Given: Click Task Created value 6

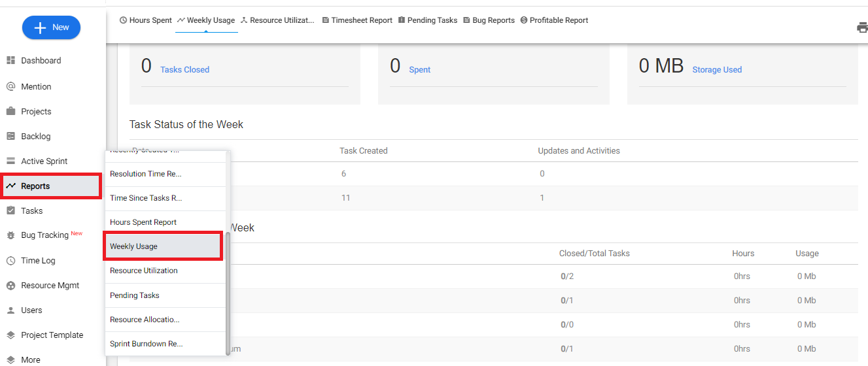Looking at the screenshot, I should pyautogui.click(x=343, y=174).
